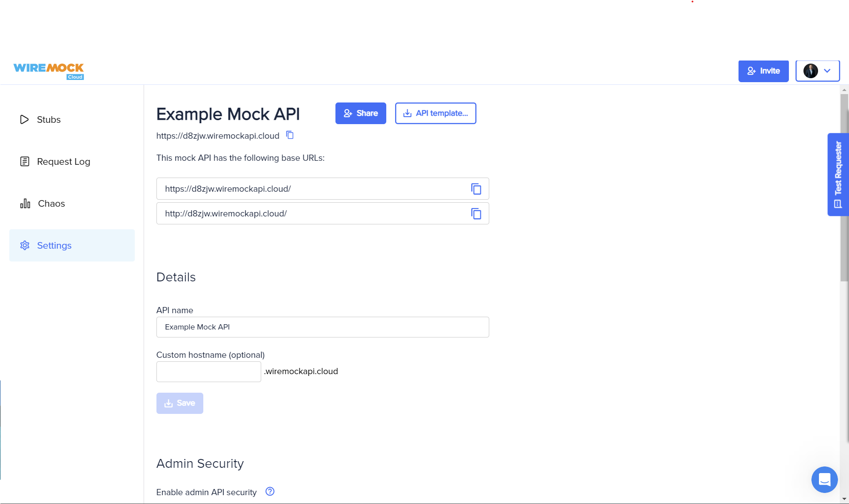The image size is (849, 504).
Task: Click the scrollbar up arrow
Action: tap(844, 90)
